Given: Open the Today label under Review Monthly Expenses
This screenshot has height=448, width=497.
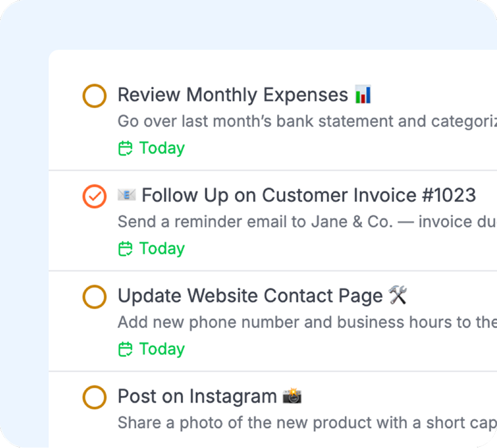Looking at the screenshot, I should tap(160, 148).
